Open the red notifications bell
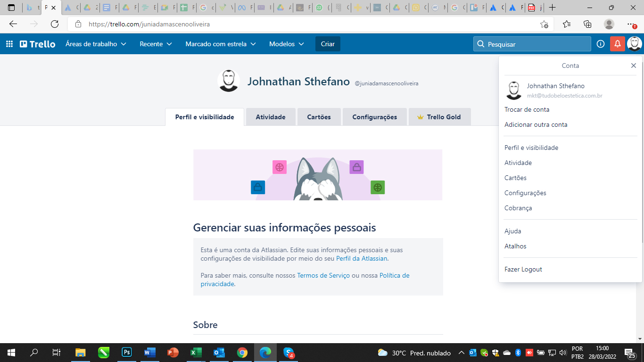Viewport: 644px width, 362px height. click(618, 44)
